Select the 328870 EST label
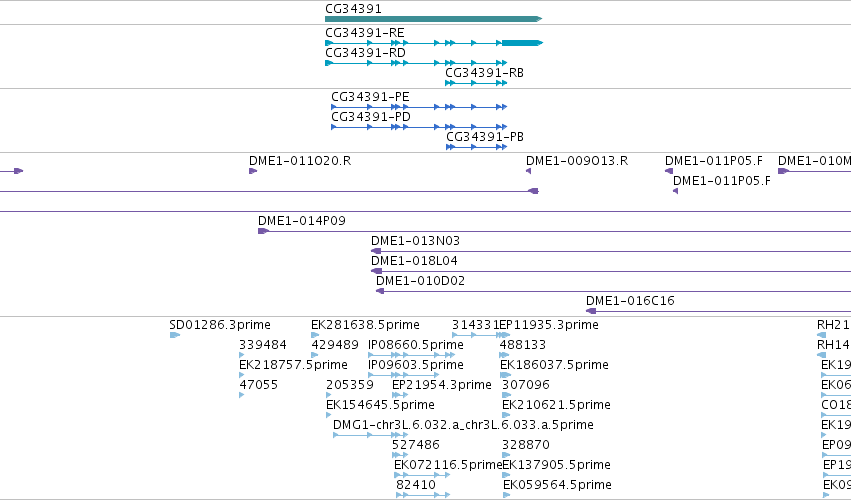The width and height of the screenshot is (851, 500). [x=525, y=445]
